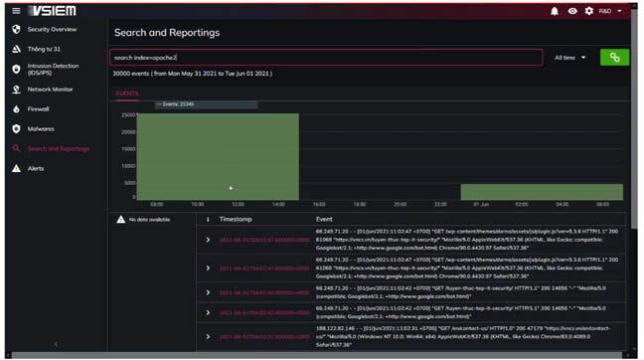The image size is (644, 360).
Task: Click the Alerts warning triangle icon
Action: (16, 168)
